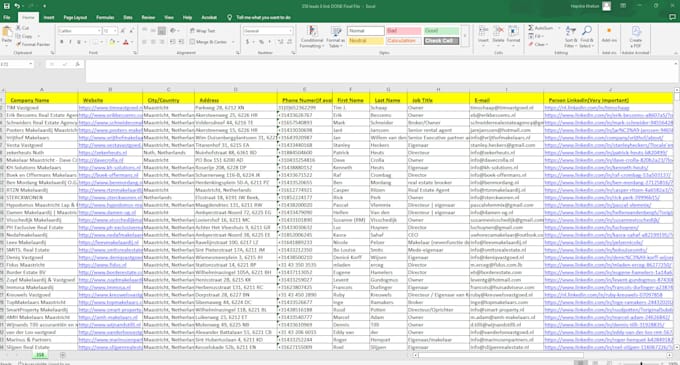
Task: Apply red font color
Action: click(126, 42)
